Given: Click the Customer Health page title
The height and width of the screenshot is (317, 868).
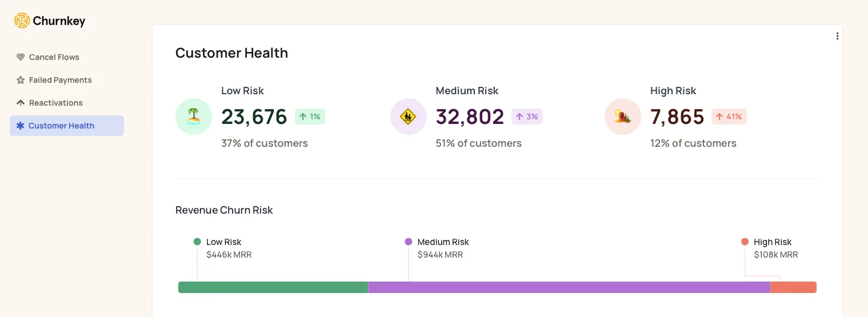Looking at the screenshot, I should coord(231,53).
